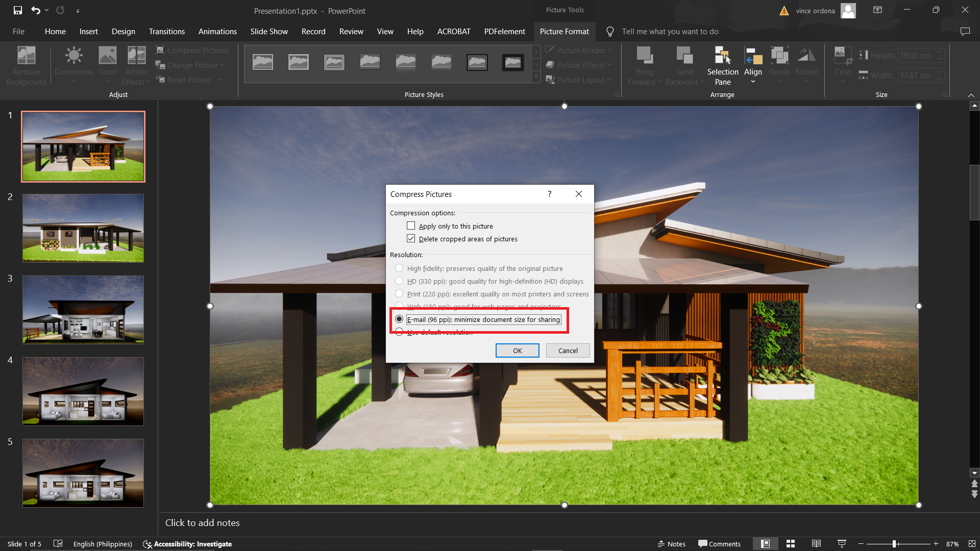
Task: Uncheck Apply only to this picture
Action: click(411, 226)
